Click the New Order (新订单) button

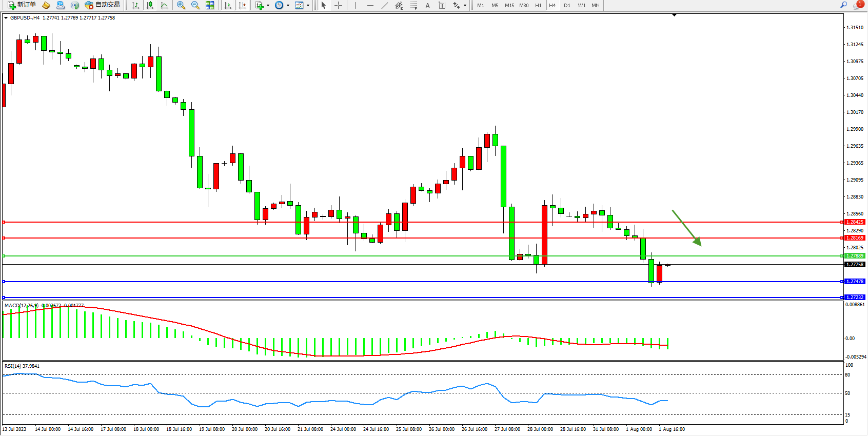pos(22,5)
